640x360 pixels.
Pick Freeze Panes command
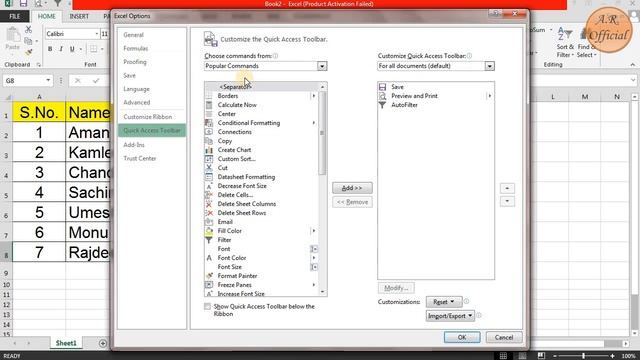tap(261, 284)
